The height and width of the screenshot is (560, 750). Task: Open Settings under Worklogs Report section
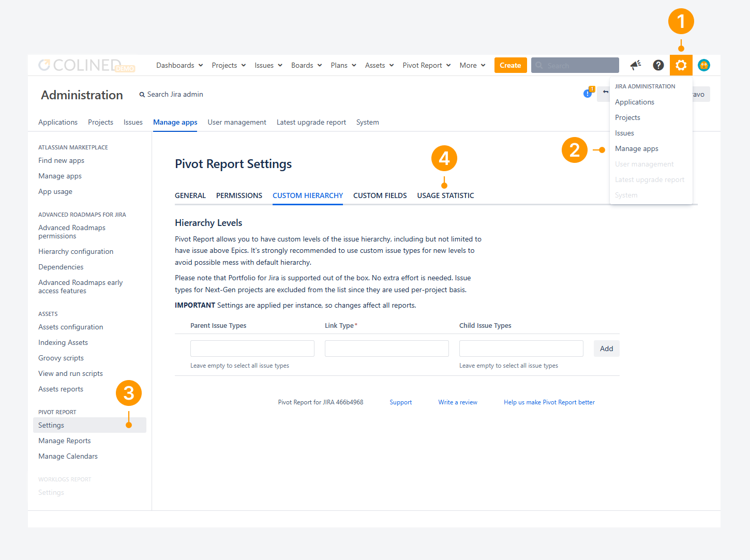point(51,492)
